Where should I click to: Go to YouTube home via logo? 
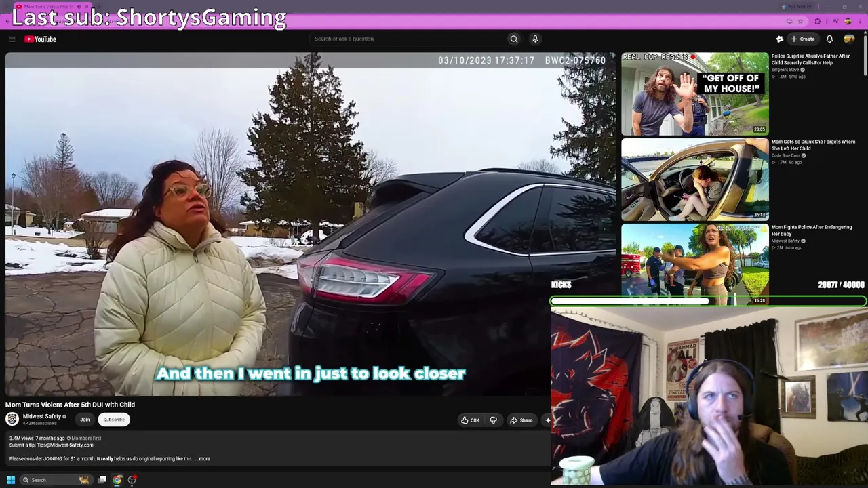(x=41, y=39)
